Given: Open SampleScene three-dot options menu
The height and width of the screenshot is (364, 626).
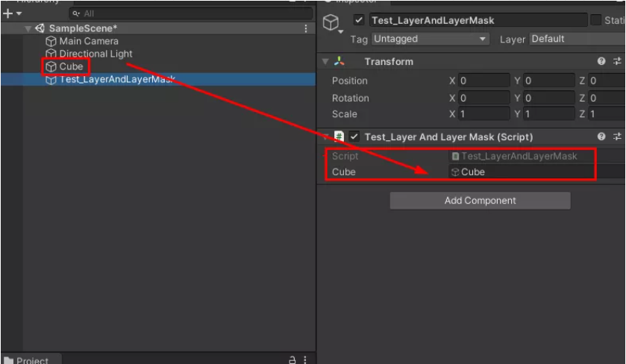Looking at the screenshot, I should pyautogui.click(x=306, y=28).
